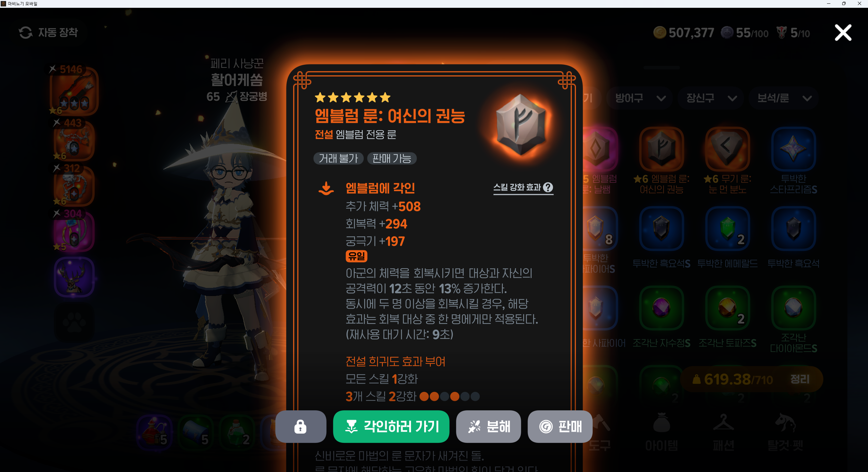Select the ★6 무기 룬: 눈 먼 분노 icon
This screenshot has width=868, height=472.
[x=727, y=149]
